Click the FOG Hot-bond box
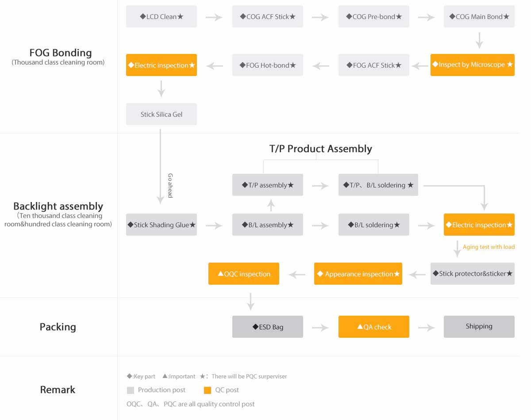531x420 pixels. pyautogui.click(x=268, y=65)
